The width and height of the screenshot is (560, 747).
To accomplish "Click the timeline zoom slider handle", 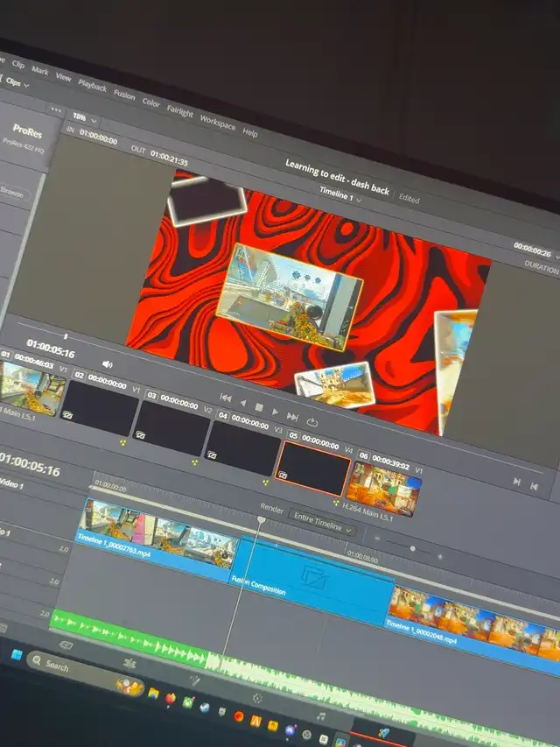I will pyautogui.click(x=412, y=549).
